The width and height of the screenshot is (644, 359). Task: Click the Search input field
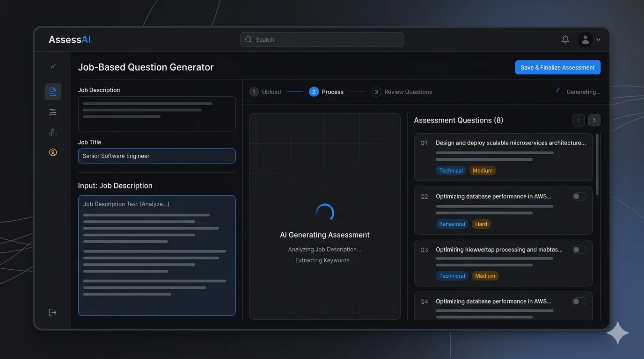point(322,40)
